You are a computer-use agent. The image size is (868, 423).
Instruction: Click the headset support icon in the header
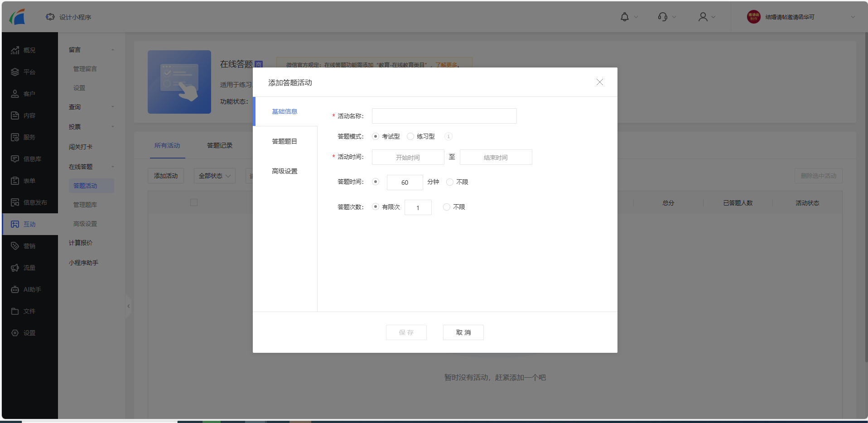tap(662, 16)
